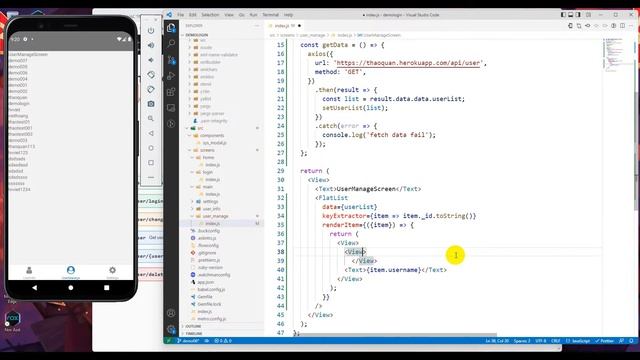Click the Prettier status bar item

click(605, 340)
